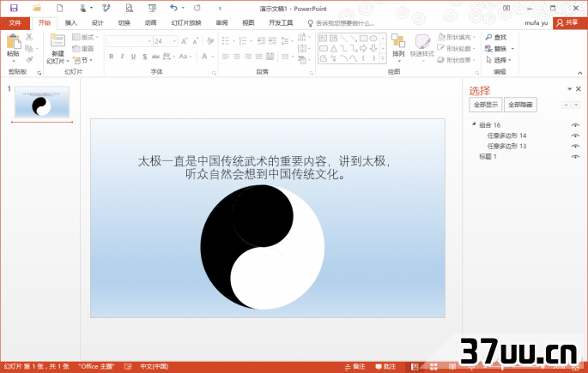Hide 组合 16 using its eye icon
Screen dimensions: 588x373
click(x=575, y=125)
